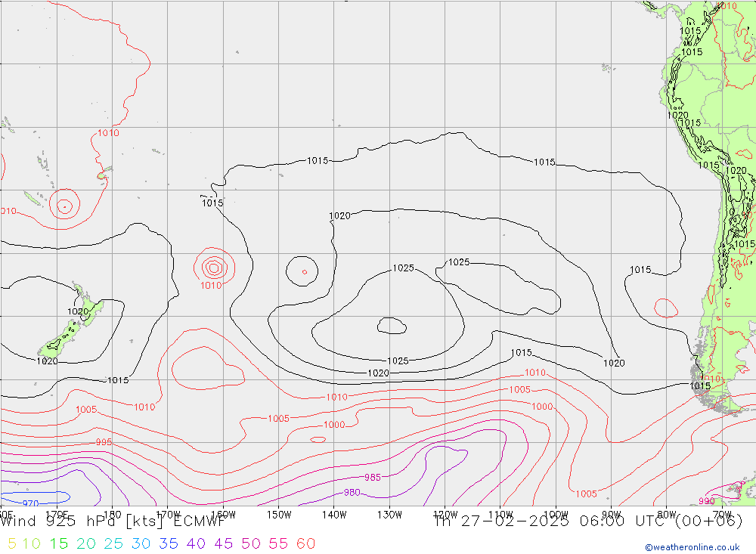
Task: Select the 45 kts legend value
Action: click(x=223, y=544)
